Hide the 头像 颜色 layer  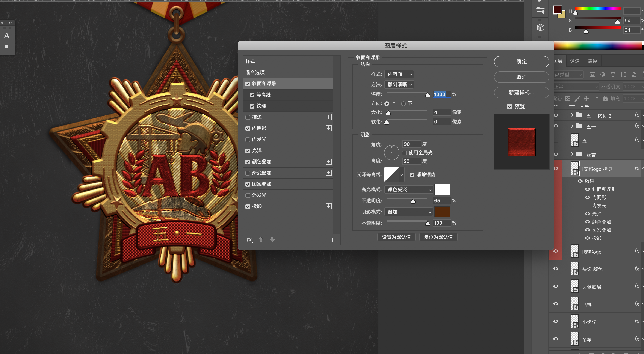pos(555,269)
